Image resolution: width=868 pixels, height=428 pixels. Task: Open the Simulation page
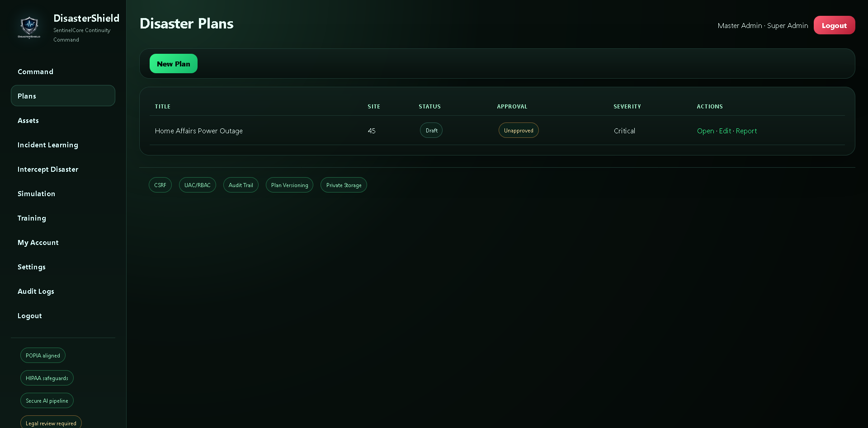click(63, 193)
